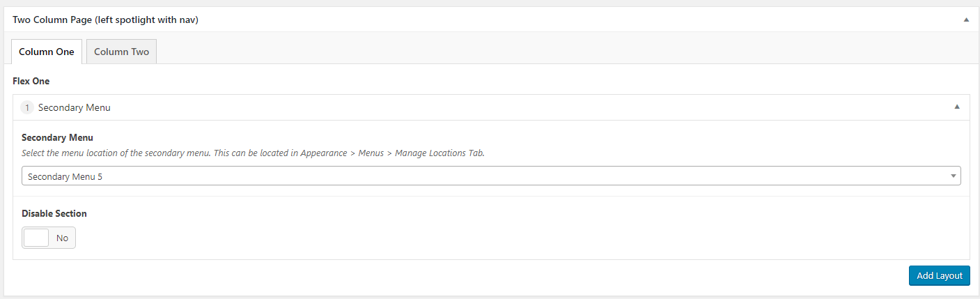Click the 'Secondary Menu 5' selected value
The width and height of the screenshot is (980, 299).
pos(65,176)
